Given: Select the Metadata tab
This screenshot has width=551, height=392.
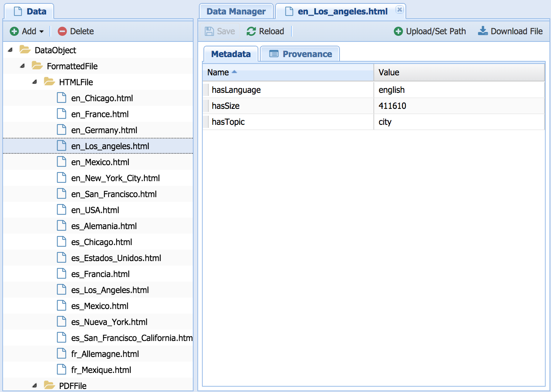Looking at the screenshot, I should point(231,54).
